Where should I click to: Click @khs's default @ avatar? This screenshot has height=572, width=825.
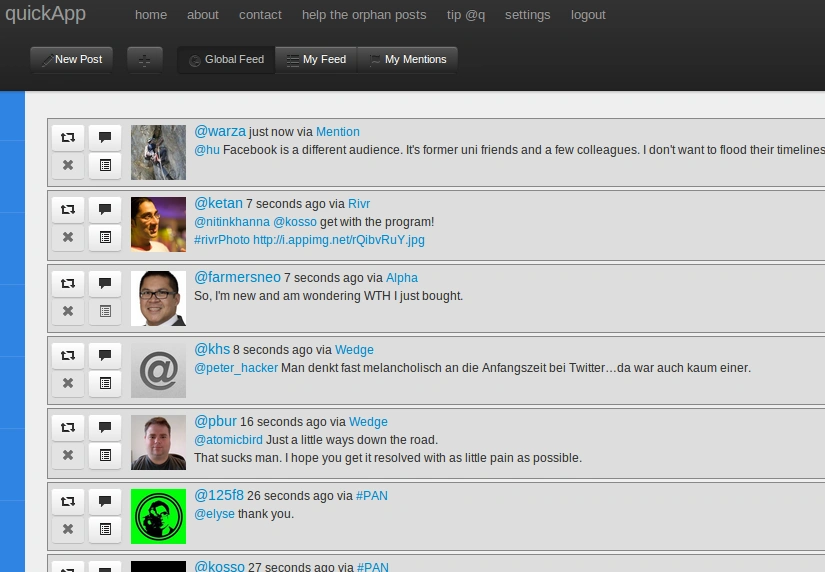tap(158, 371)
